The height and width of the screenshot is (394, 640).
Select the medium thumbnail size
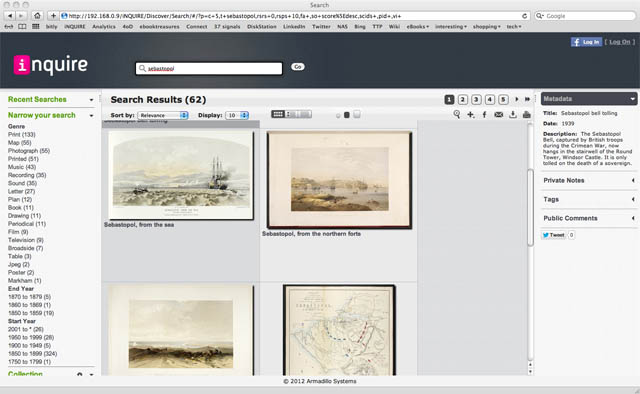(347, 115)
